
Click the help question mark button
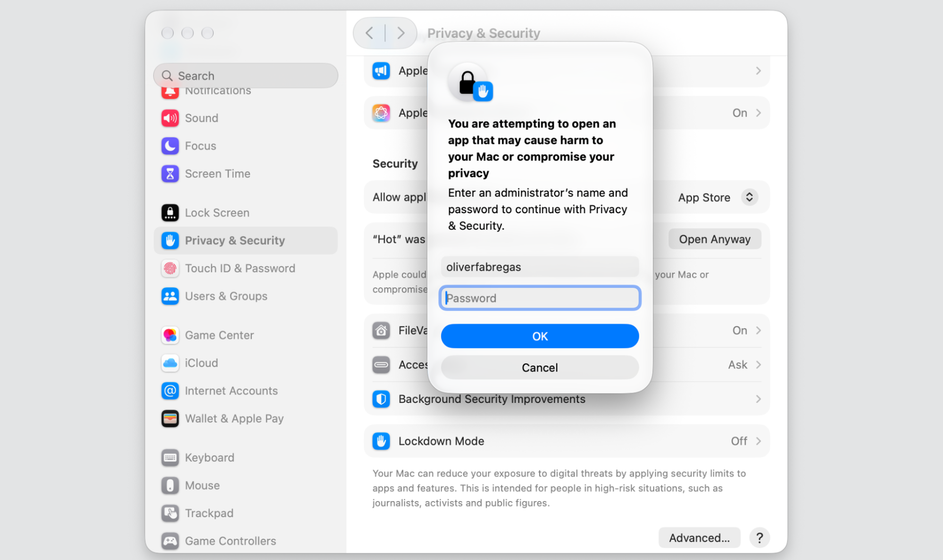click(759, 538)
